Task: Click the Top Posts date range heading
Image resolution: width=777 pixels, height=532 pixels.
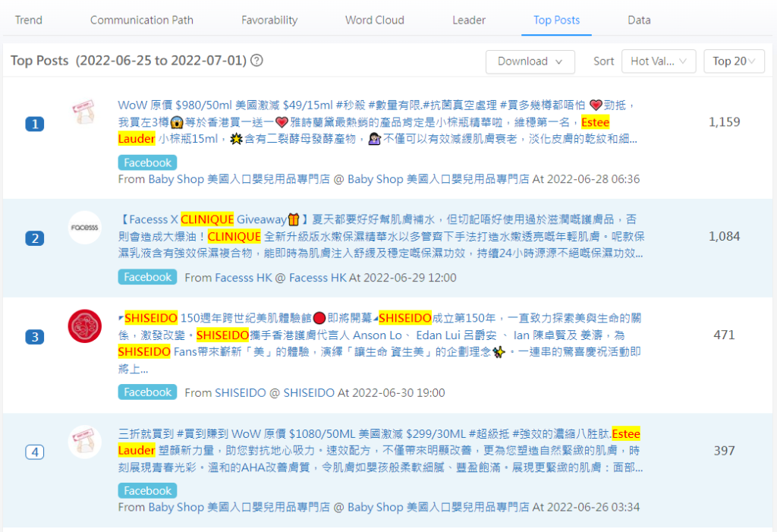Action: click(x=129, y=61)
